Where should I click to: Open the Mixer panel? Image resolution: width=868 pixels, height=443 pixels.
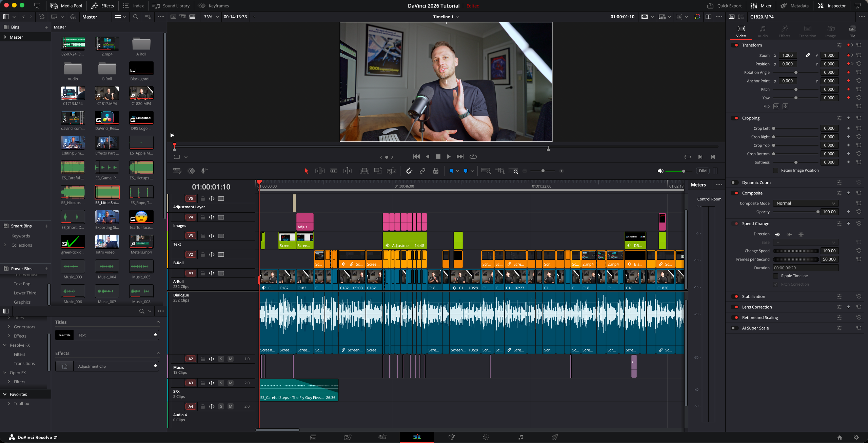click(761, 6)
